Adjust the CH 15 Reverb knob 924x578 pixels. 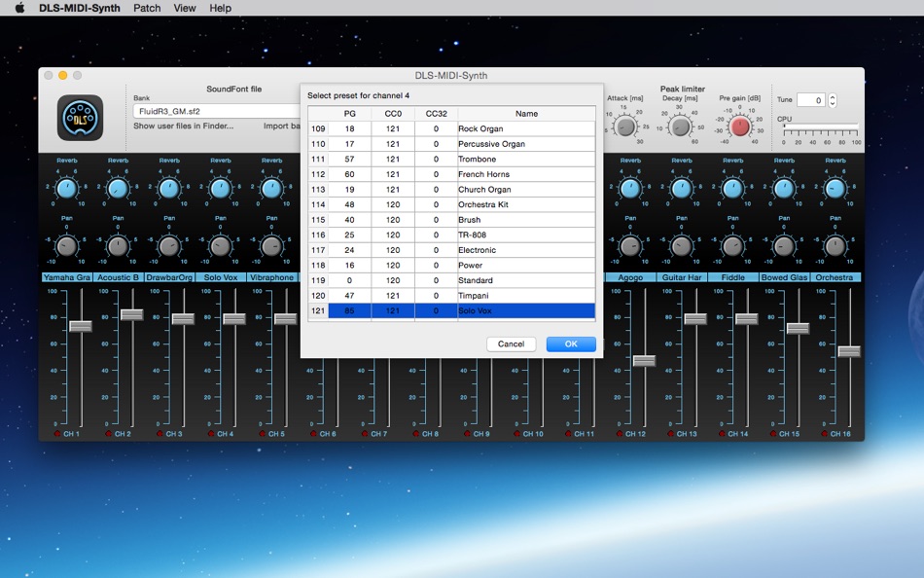click(784, 189)
